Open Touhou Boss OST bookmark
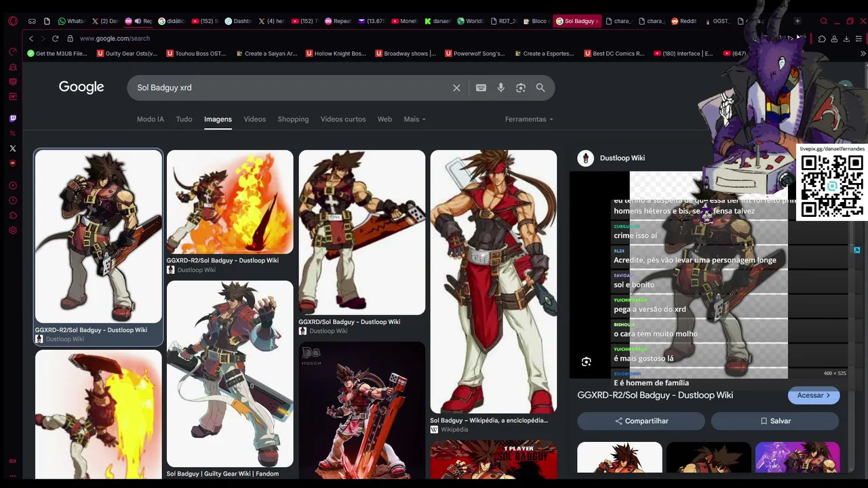This screenshot has height=488, width=868. pos(196,54)
